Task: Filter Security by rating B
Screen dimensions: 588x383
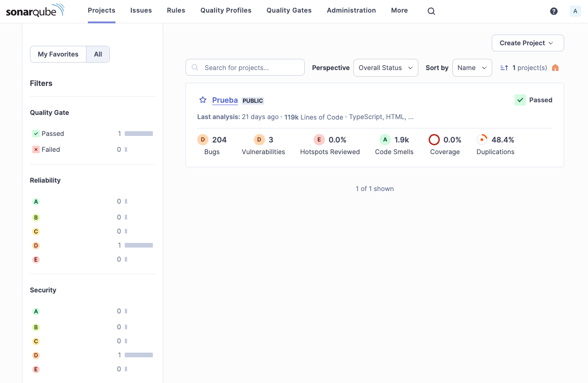Action: tap(93, 327)
